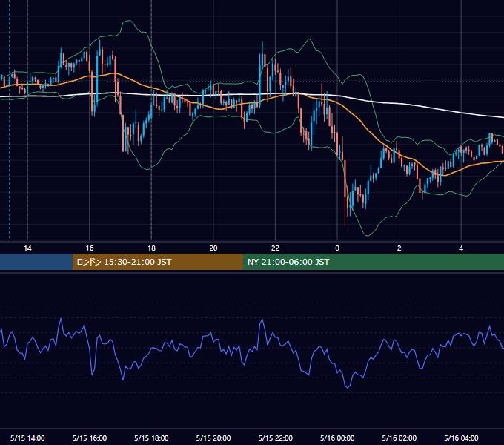Click the 5/15 18:00 time label

(151, 438)
